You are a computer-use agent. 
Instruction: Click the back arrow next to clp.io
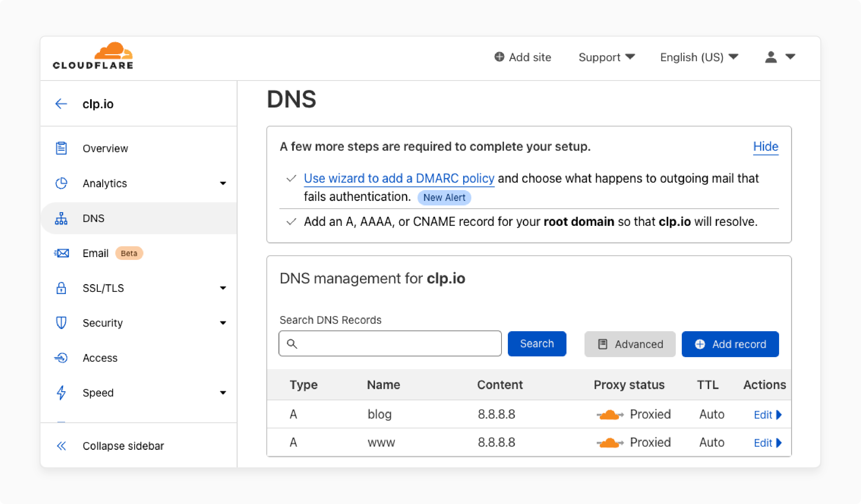(x=61, y=104)
